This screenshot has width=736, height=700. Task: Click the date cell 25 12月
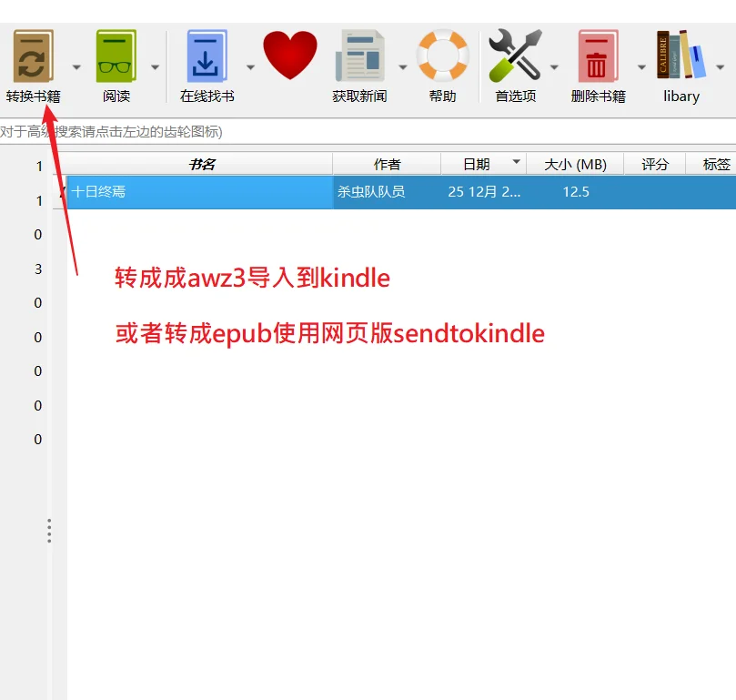coord(484,192)
